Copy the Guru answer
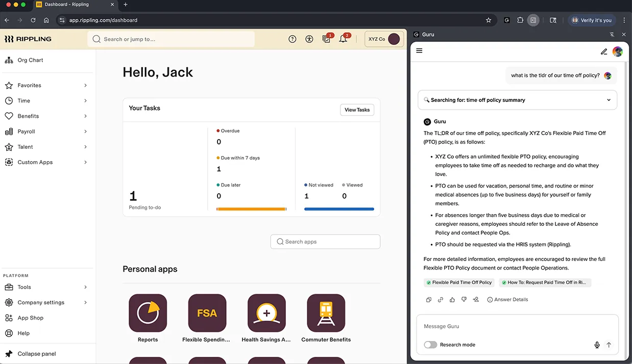This screenshot has height=364, width=632. click(429, 300)
